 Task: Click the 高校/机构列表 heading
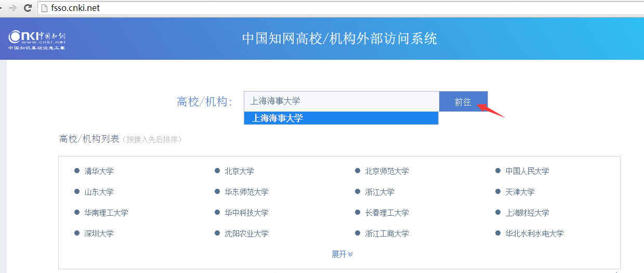(89, 139)
